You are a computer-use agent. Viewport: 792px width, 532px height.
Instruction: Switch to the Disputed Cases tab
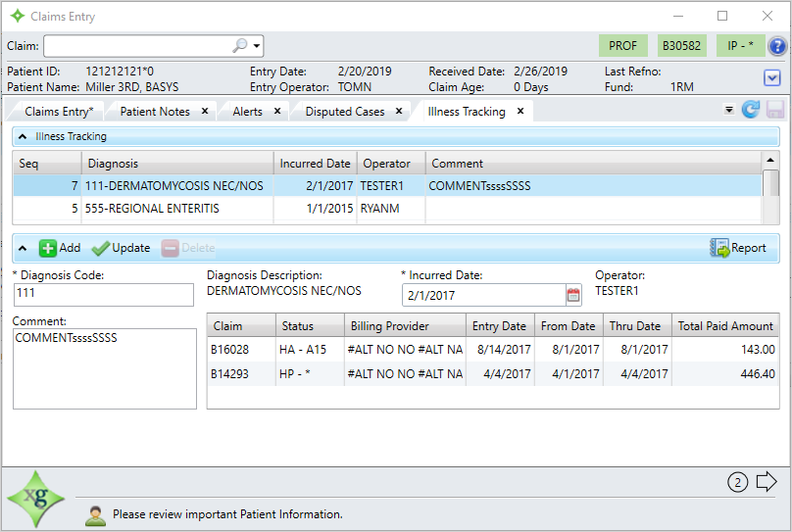345,112
